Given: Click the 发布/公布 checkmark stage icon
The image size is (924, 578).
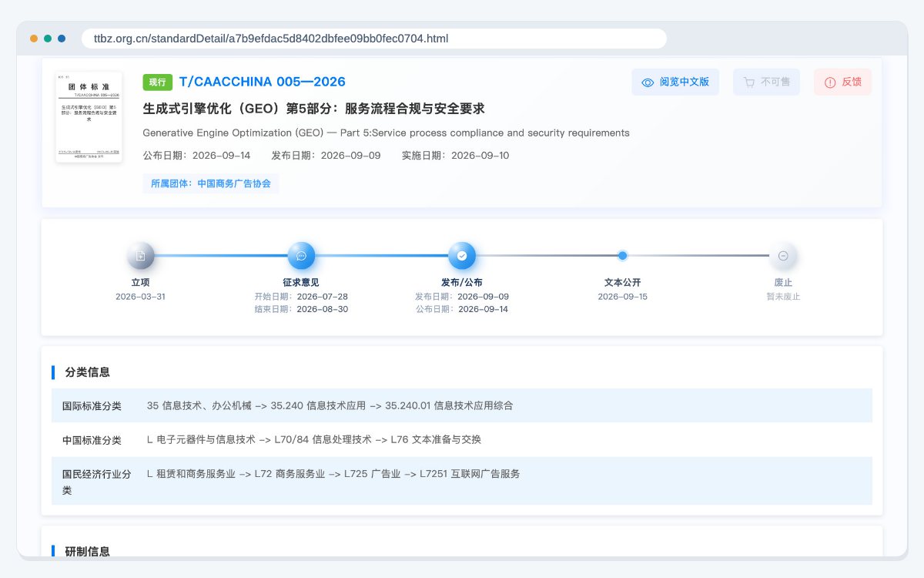Looking at the screenshot, I should tap(462, 256).
